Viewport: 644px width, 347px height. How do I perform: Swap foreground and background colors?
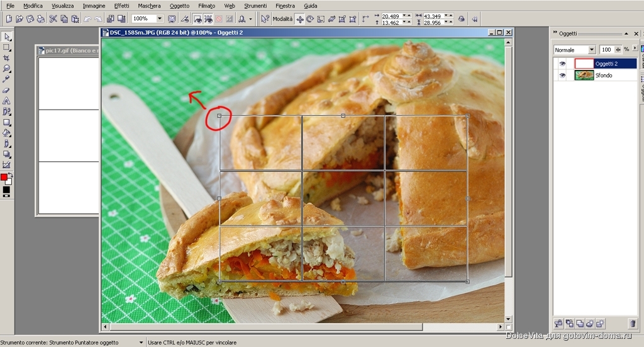(10, 174)
